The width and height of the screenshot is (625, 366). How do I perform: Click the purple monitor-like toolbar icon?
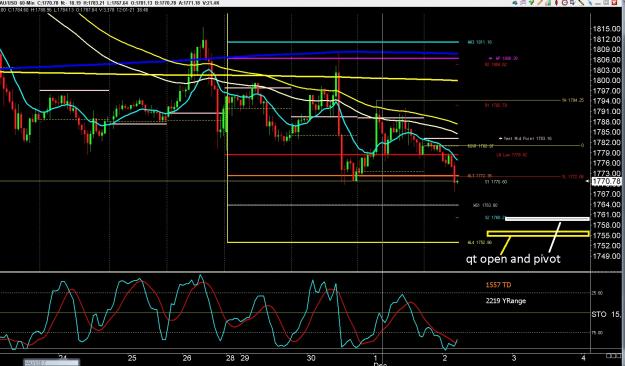(572, 3)
